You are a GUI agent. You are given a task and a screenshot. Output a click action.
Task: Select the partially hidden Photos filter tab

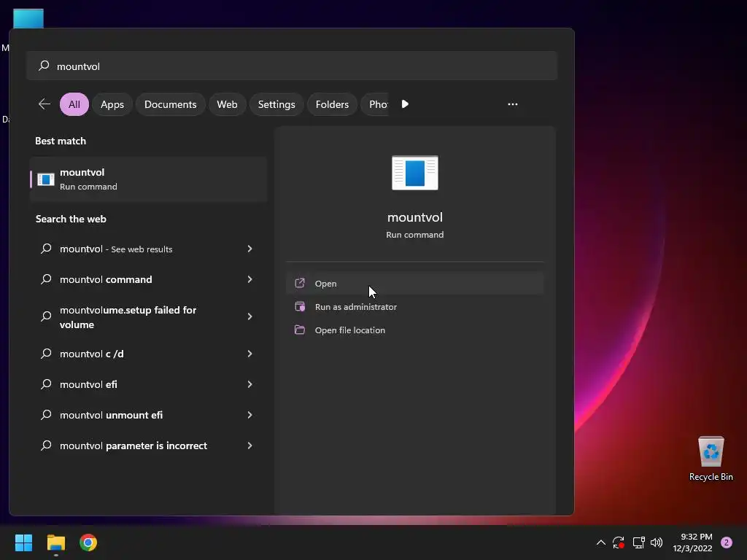[x=376, y=104]
